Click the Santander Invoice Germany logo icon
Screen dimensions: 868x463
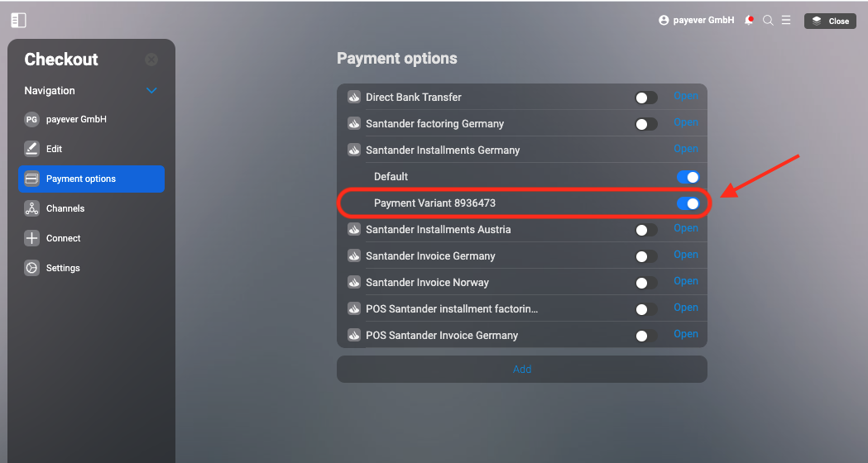coord(354,256)
